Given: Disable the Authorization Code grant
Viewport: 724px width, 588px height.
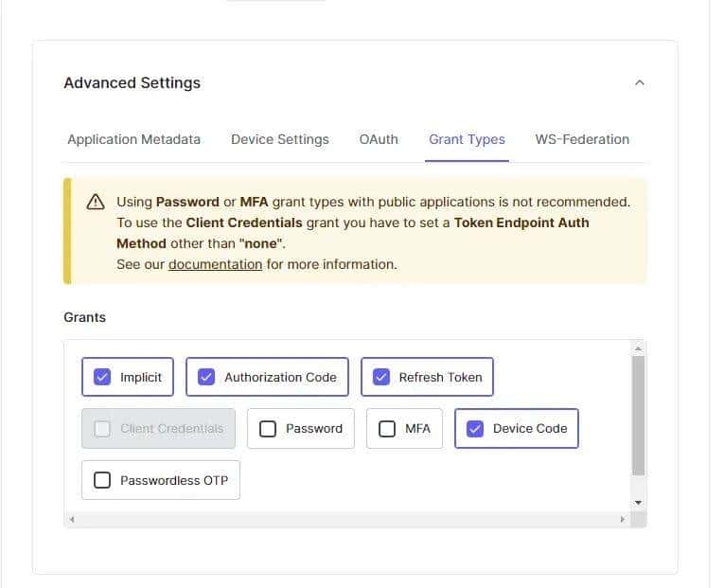Looking at the screenshot, I should (206, 377).
